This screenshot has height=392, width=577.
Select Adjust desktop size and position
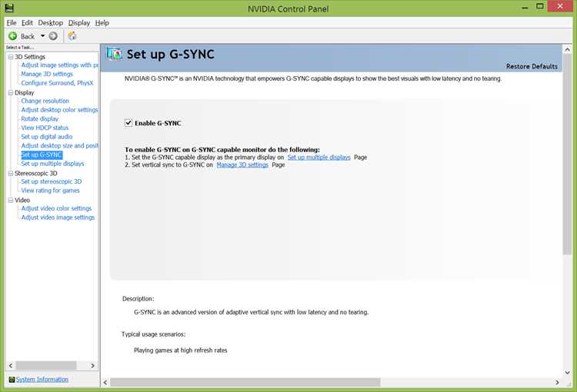pyautogui.click(x=59, y=145)
